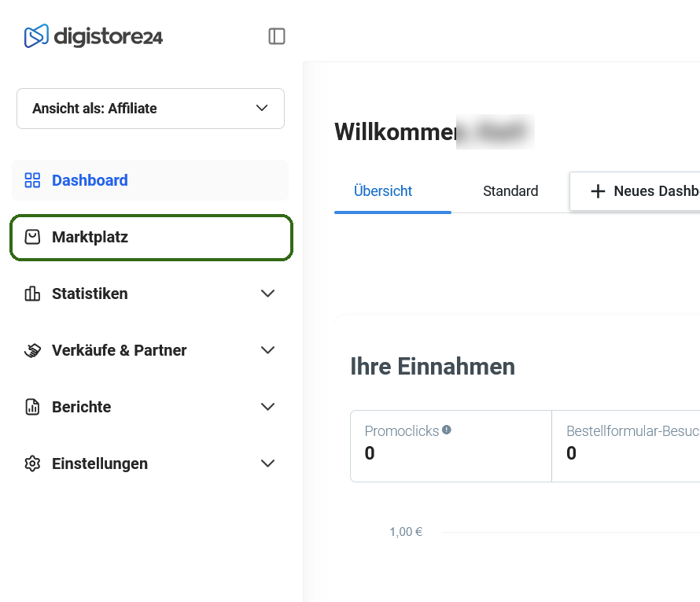700x602 pixels.
Task: Go to Marktplatz in the sidebar
Action: [151, 237]
